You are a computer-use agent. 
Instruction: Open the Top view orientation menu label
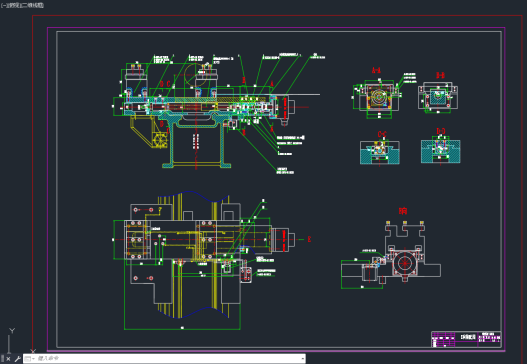pyautogui.click(x=11, y=5)
